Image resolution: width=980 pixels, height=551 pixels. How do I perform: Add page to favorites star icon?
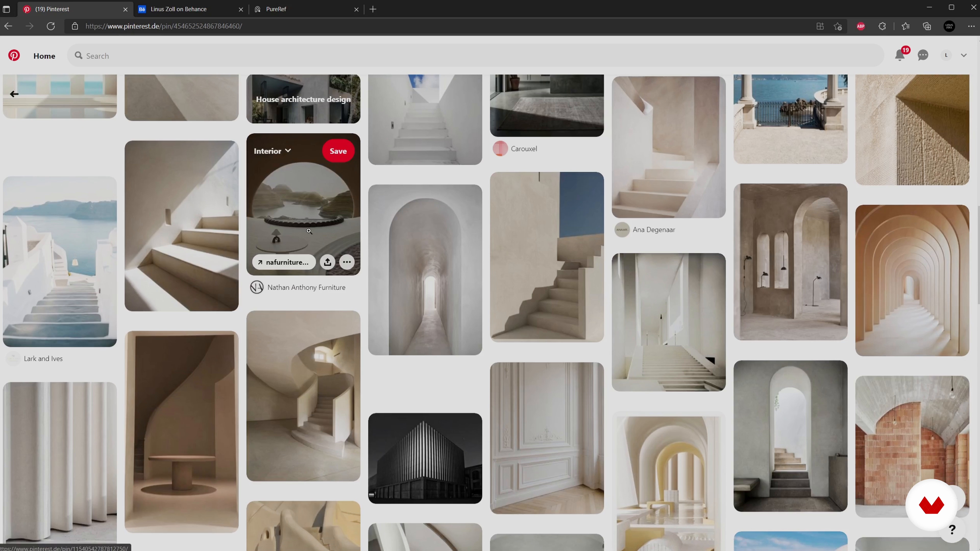pos(838,26)
